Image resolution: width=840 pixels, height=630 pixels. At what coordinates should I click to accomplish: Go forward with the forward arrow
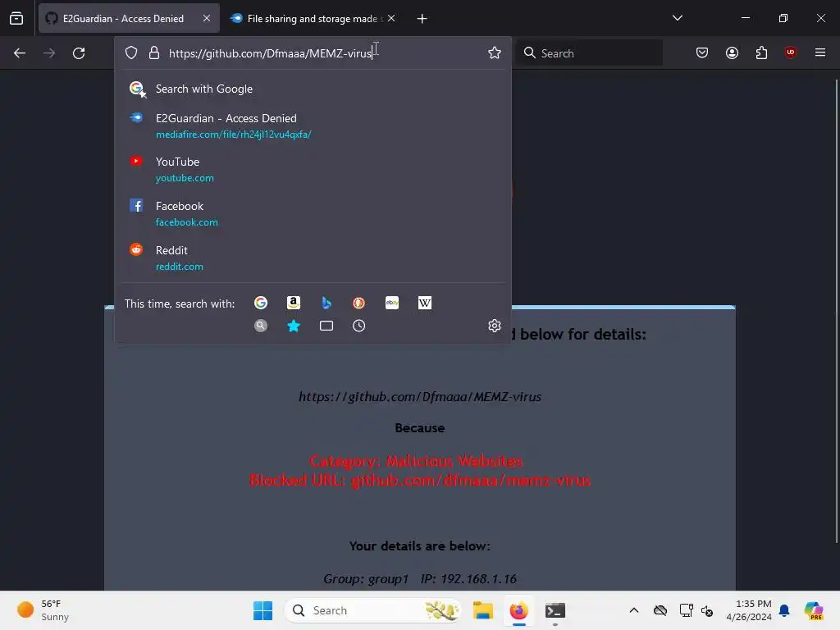49,53
